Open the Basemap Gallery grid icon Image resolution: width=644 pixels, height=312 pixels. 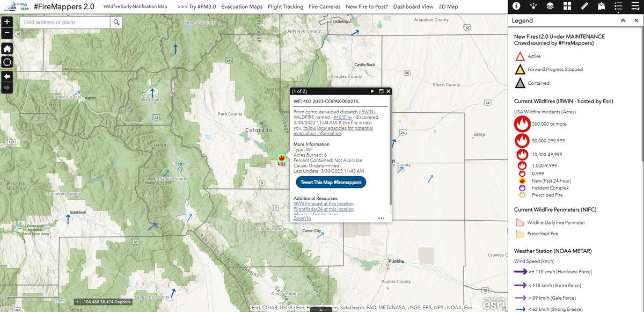[568, 6]
